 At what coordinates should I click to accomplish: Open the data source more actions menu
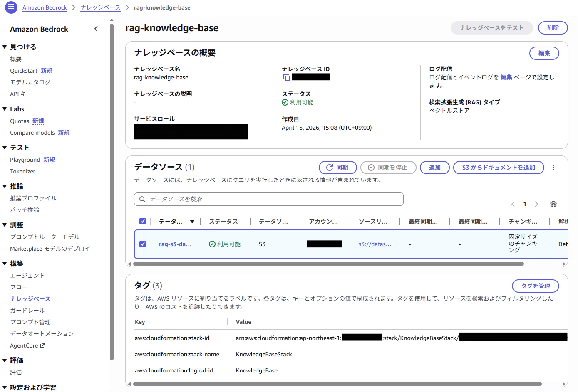(553, 168)
